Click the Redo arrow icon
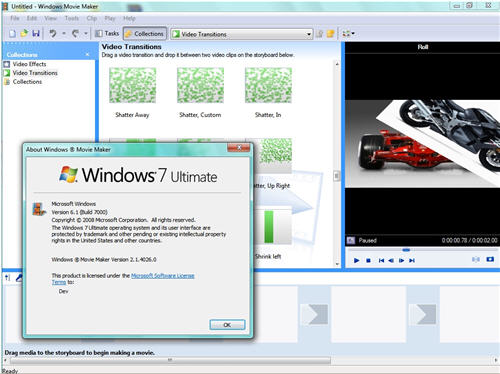 click(76, 33)
